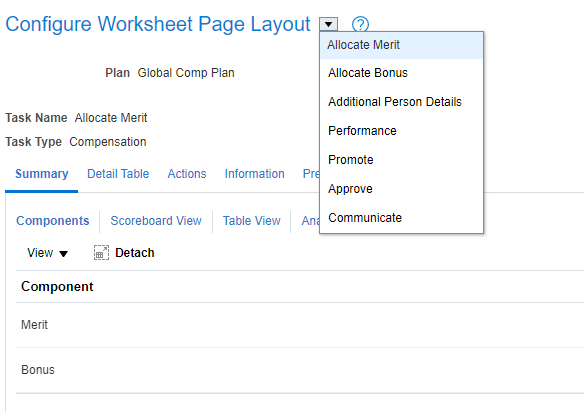Go to the Actions tab
Viewport: 584px width, 412px height.
click(187, 174)
